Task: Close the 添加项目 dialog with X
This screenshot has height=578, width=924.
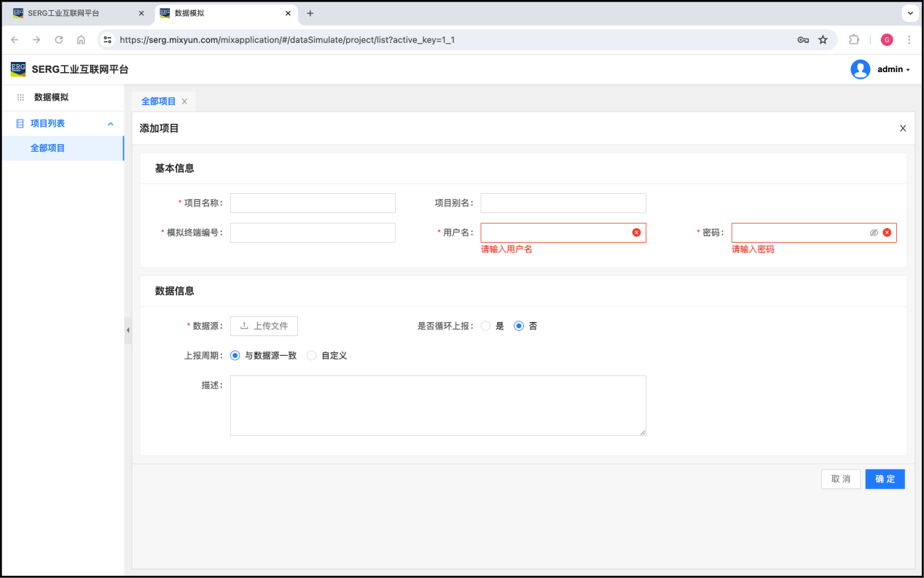Action: [x=903, y=128]
